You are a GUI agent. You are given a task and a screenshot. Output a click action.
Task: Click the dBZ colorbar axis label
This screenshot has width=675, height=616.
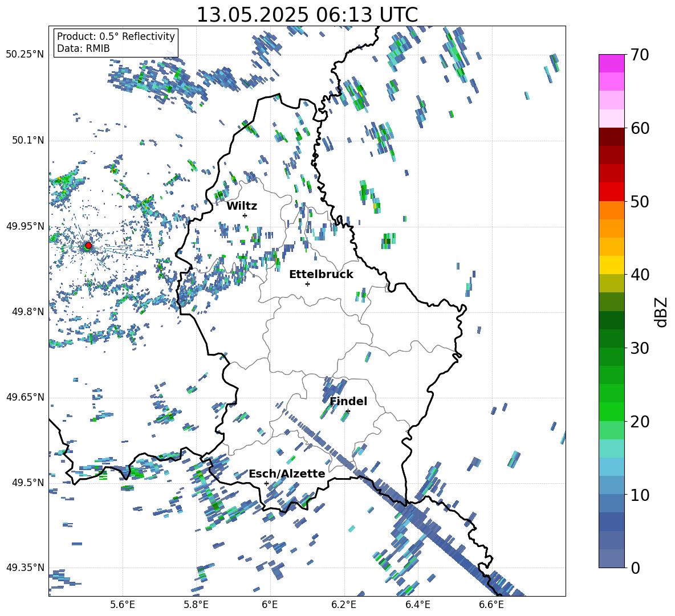662,312
